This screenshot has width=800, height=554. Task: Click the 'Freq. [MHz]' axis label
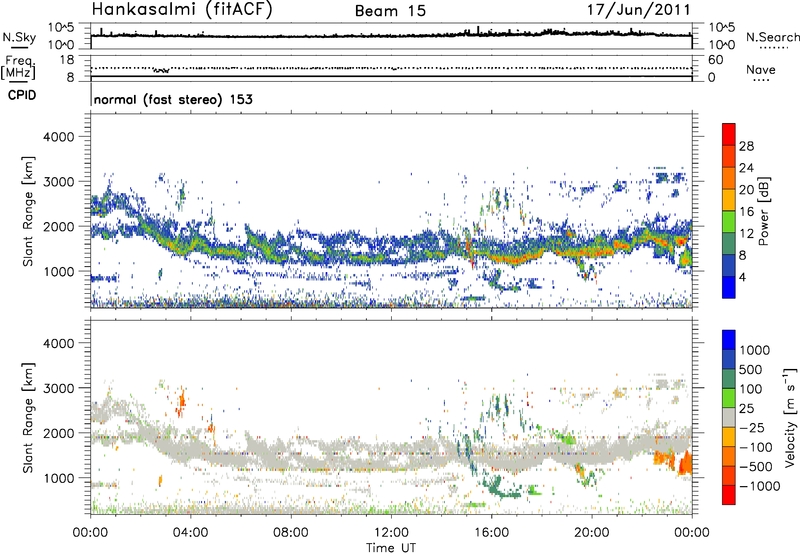[x=18, y=68]
